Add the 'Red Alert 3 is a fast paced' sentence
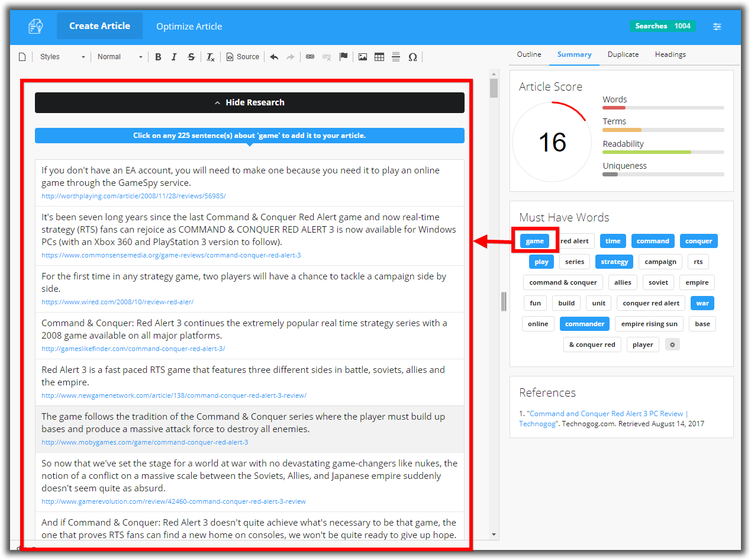 (250, 382)
